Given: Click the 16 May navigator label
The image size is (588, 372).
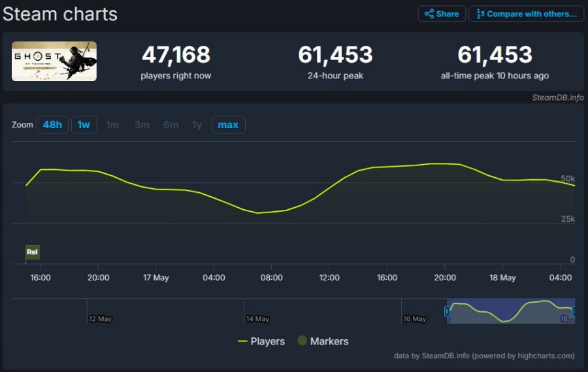Looking at the screenshot, I should tap(415, 318).
